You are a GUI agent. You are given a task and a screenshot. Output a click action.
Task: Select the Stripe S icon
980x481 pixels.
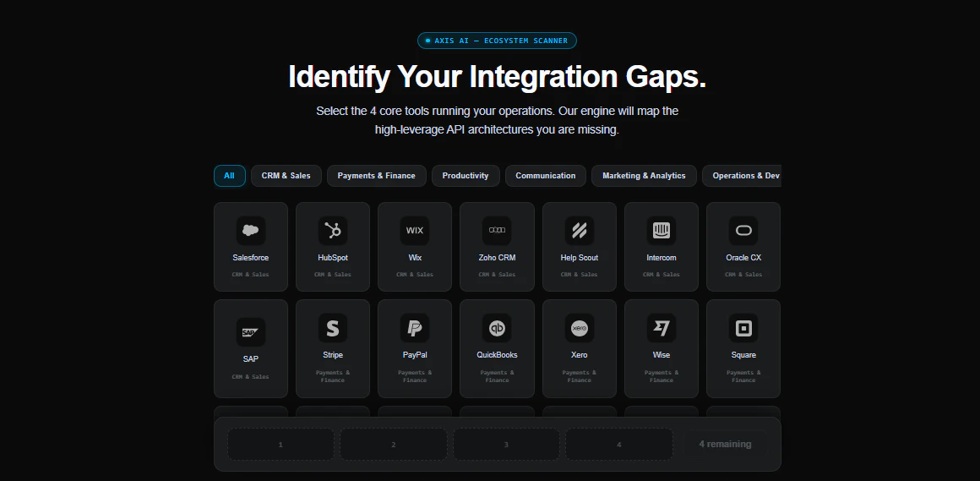coord(333,328)
